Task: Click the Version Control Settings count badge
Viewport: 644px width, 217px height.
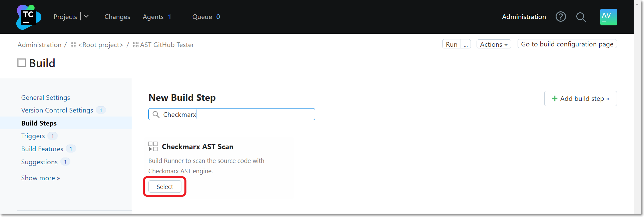Action: point(101,110)
